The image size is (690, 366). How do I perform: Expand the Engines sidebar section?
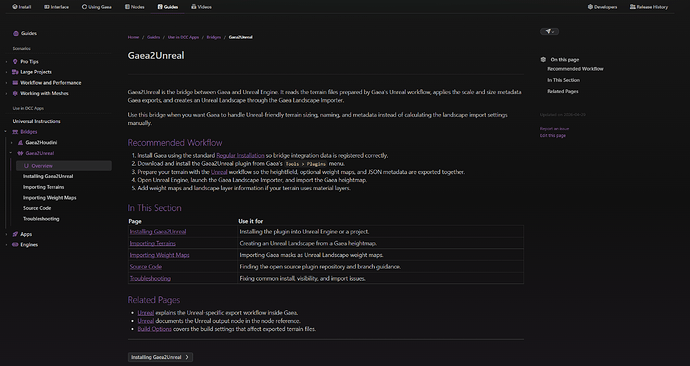pos(6,245)
